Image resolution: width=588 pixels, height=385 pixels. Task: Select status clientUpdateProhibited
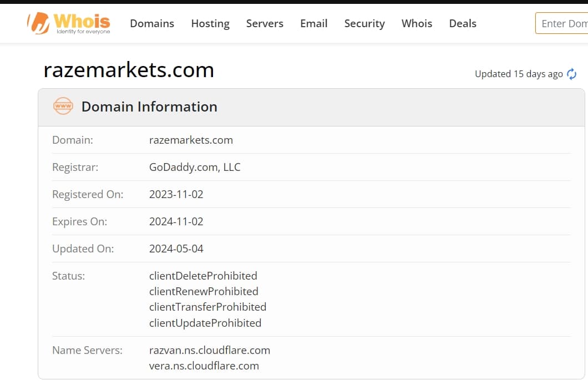click(205, 323)
